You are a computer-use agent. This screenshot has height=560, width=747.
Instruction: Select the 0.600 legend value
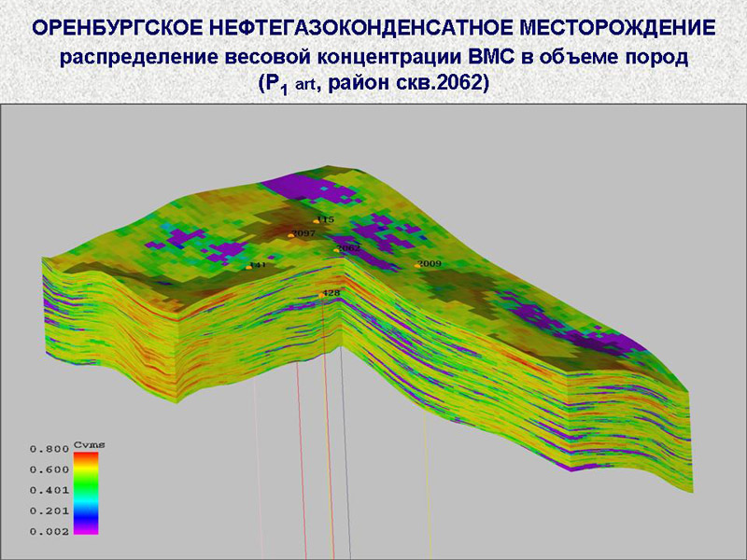tap(49, 469)
